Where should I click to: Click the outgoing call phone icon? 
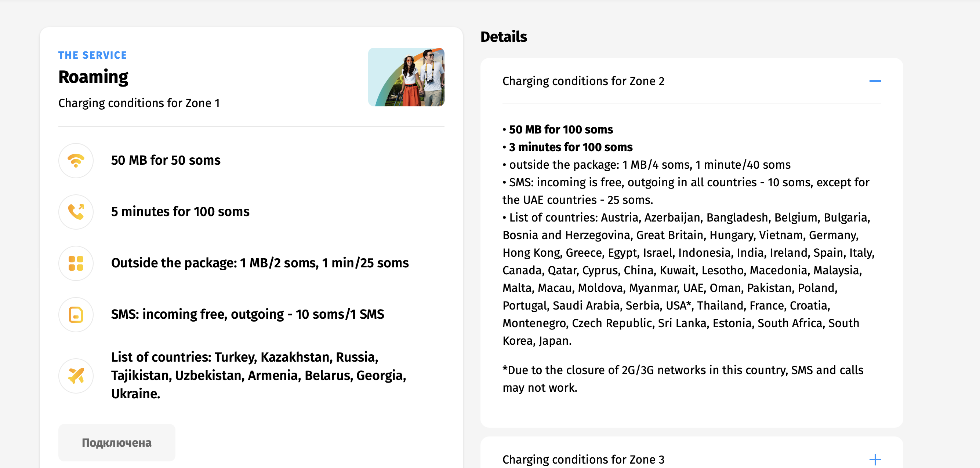point(76,212)
